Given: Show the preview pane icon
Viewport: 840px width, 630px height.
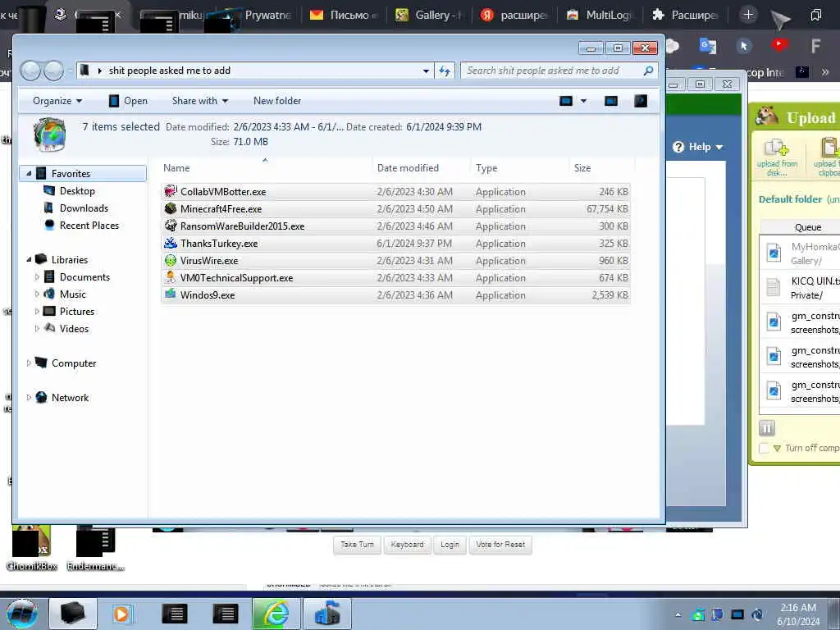Looking at the screenshot, I should pyautogui.click(x=610, y=101).
